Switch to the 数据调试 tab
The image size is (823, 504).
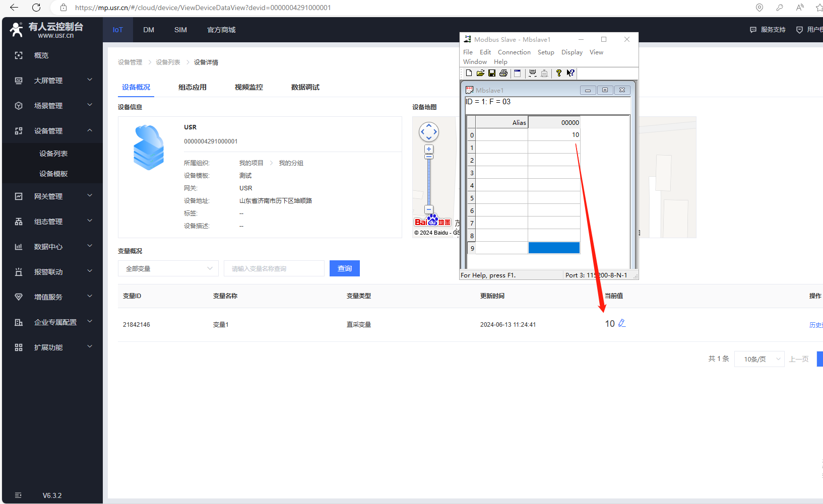[305, 87]
